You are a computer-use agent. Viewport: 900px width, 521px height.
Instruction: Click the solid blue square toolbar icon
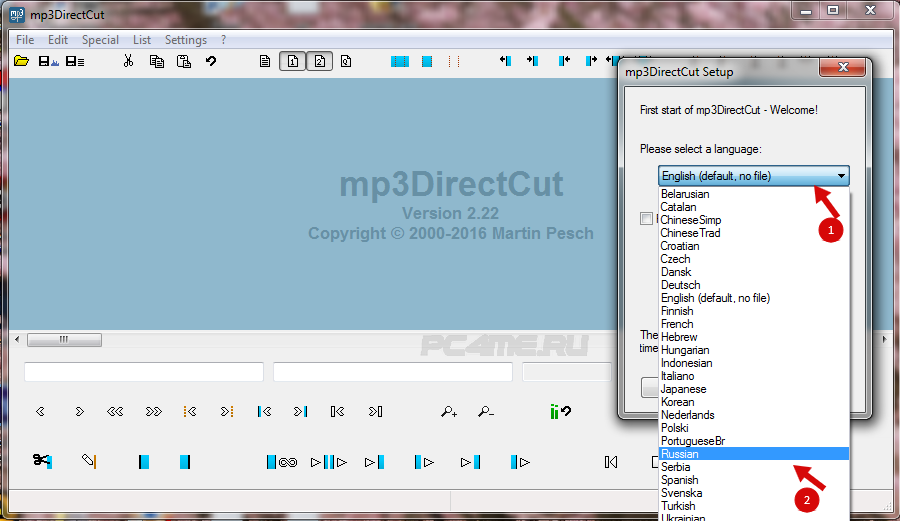coord(427,61)
